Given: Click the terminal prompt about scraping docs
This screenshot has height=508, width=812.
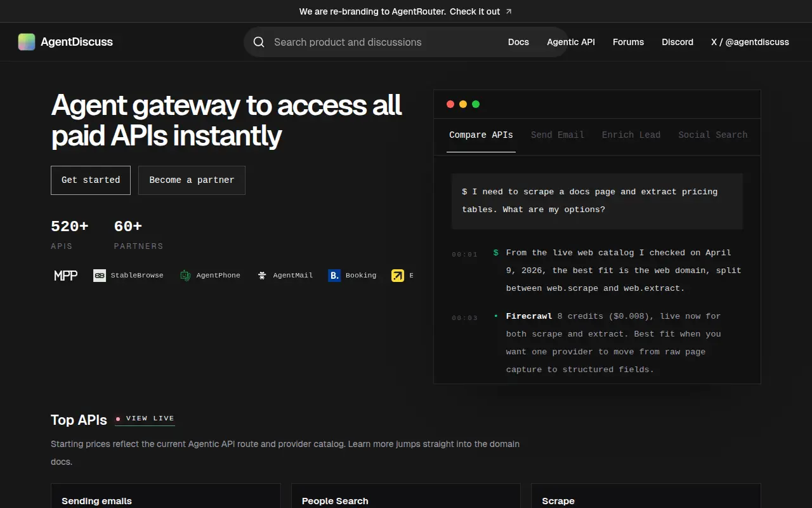Looking at the screenshot, I should click(x=597, y=201).
